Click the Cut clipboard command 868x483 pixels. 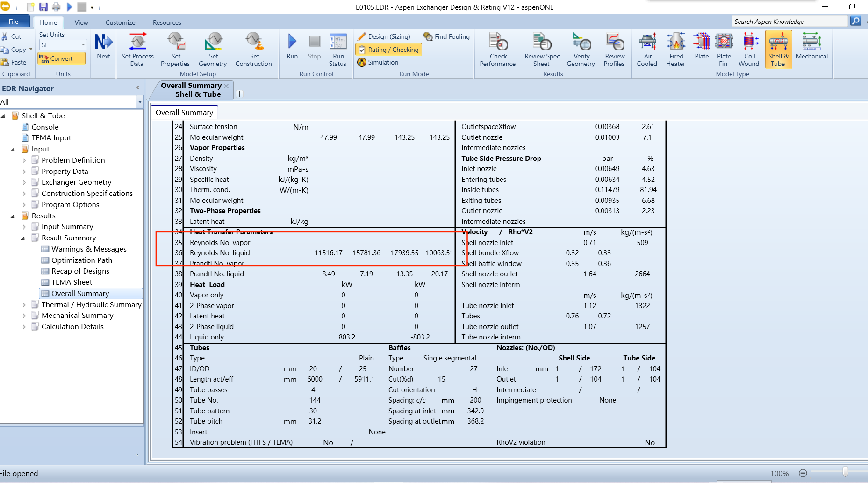pos(11,36)
